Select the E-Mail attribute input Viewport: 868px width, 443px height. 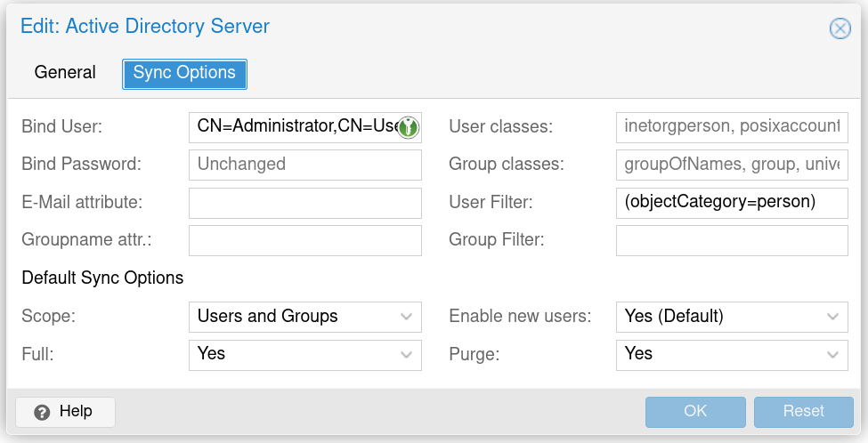(304, 203)
